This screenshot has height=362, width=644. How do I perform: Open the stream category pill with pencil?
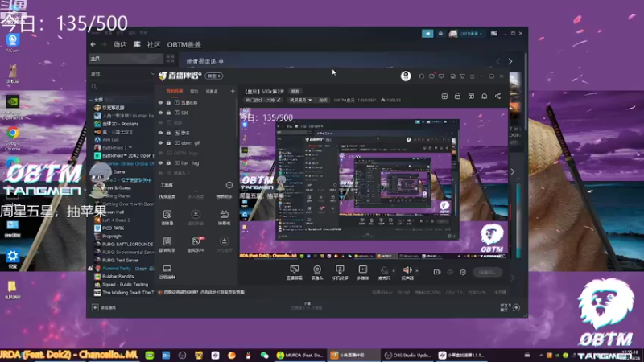pos(263,100)
